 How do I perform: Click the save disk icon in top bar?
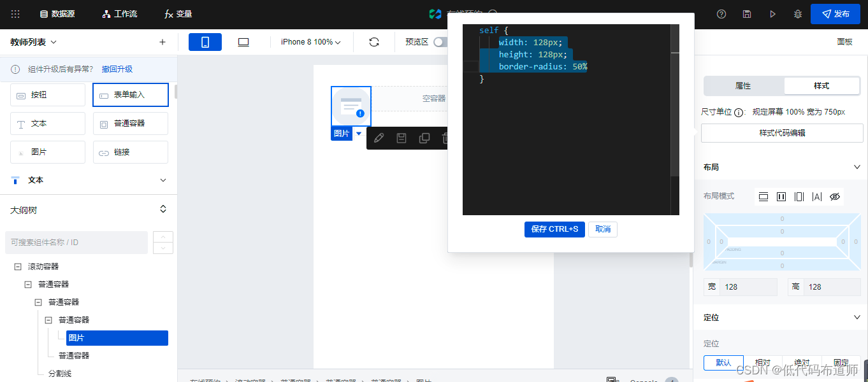(x=747, y=14)
